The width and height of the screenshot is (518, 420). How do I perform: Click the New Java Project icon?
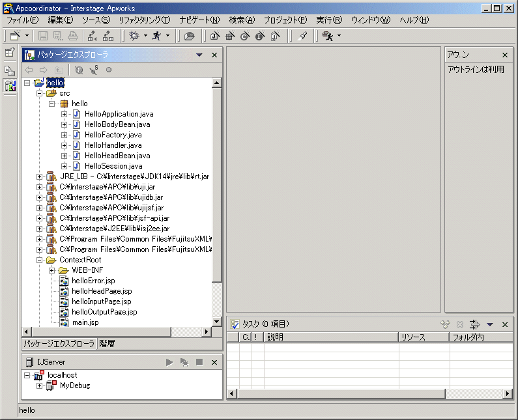(215, 35)
